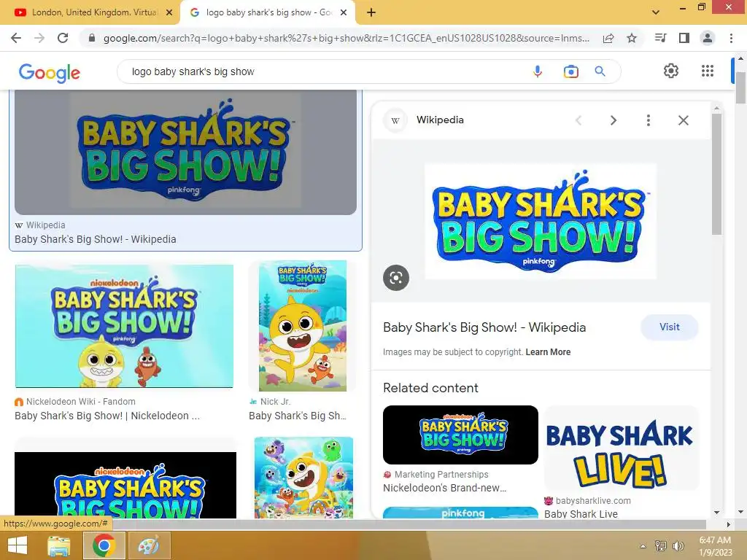Show the previous image in preview panel
Viewport: 747px width, 560px height.
pyautogui.click(x=578, y=120)
